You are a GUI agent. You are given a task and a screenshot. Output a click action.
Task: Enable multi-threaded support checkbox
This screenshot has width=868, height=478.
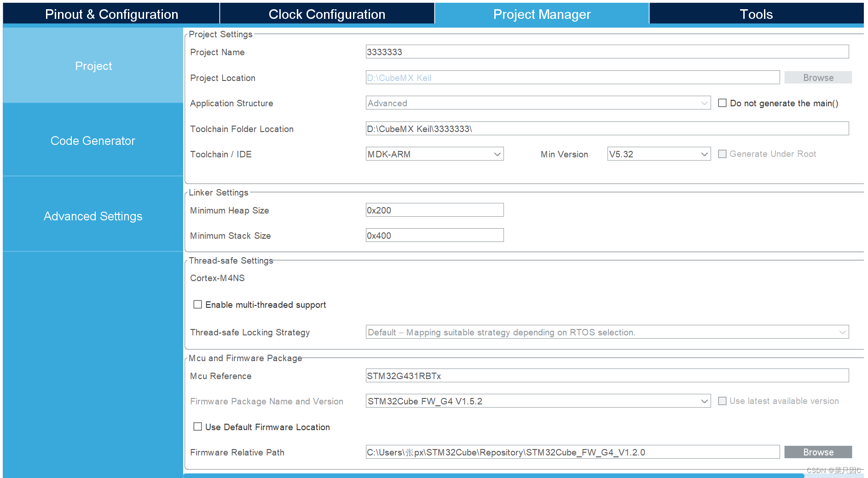point(198,304)
